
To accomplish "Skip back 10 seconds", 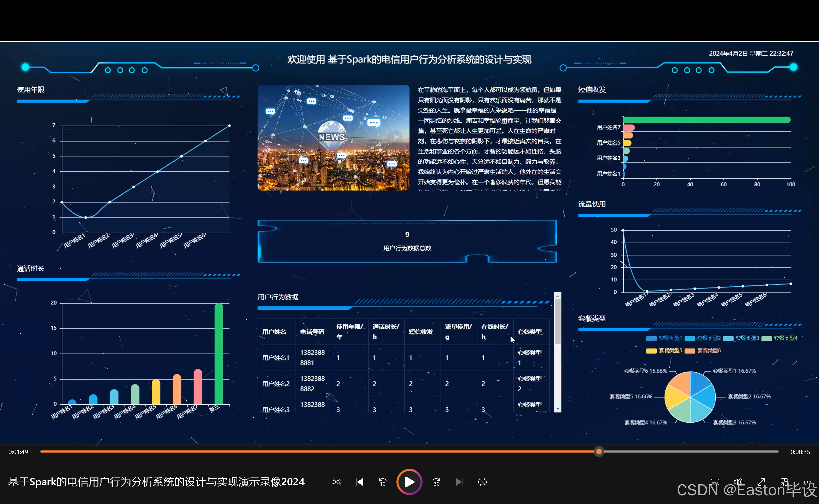I will (382, 482).
